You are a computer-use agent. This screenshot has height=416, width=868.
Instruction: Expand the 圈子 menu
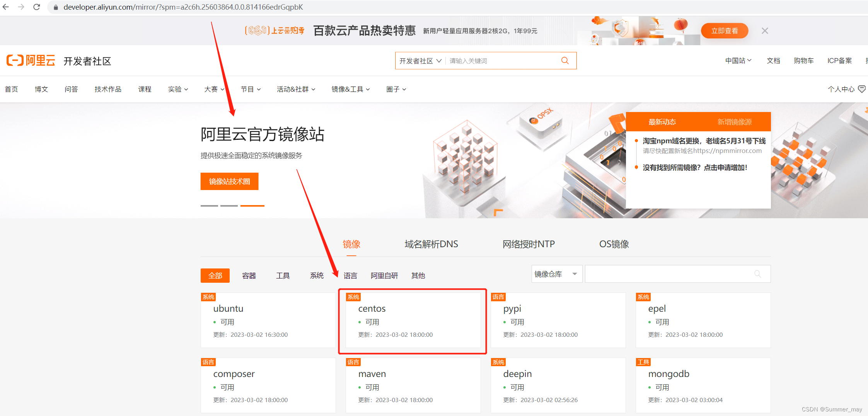(x=396, y=89)
